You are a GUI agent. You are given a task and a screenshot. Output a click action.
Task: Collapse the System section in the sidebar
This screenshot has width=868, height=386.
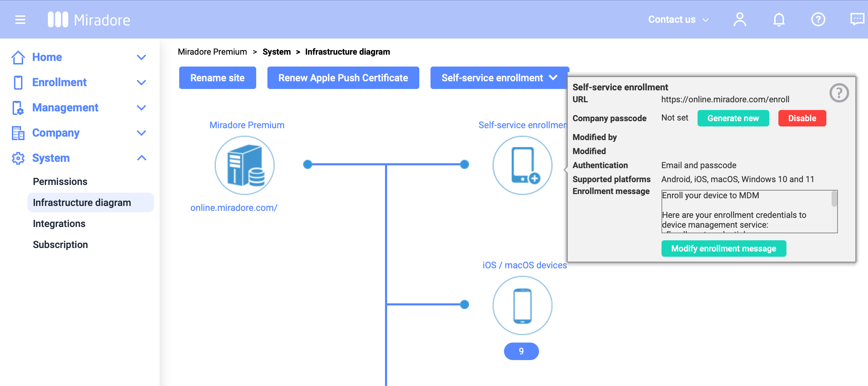coord(141,158)
